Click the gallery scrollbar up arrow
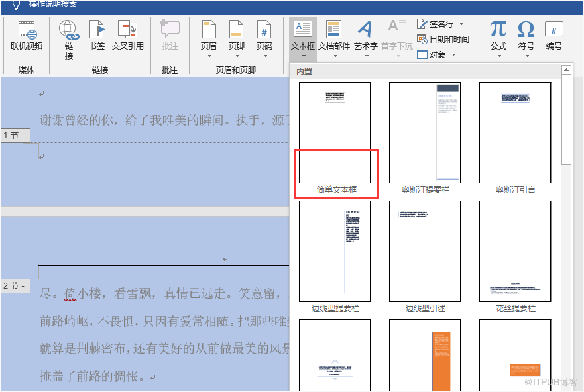Viewport: 584px width, 392px height. click(566, 70)
